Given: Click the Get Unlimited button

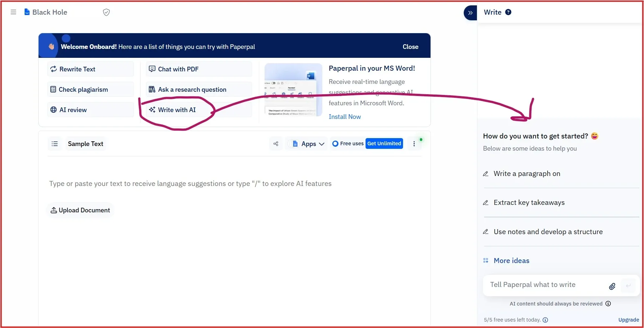Looking at the screenshot, I should click(x=384, y=143).
